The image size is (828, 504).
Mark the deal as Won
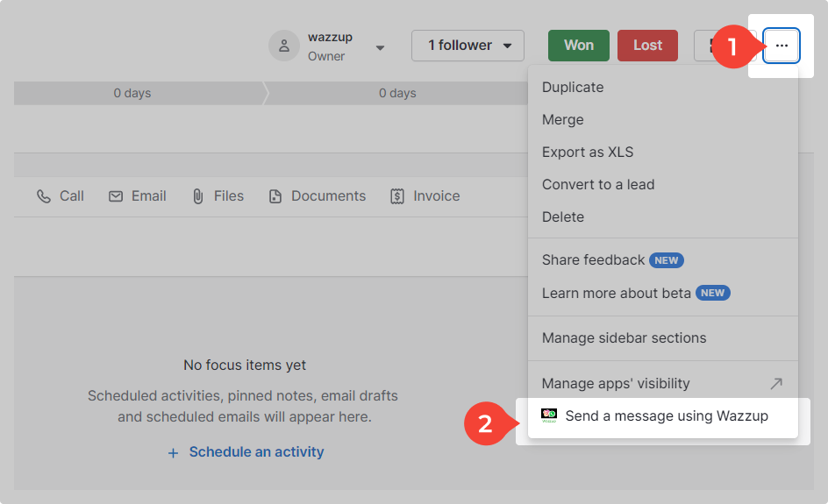coord(578,46)
